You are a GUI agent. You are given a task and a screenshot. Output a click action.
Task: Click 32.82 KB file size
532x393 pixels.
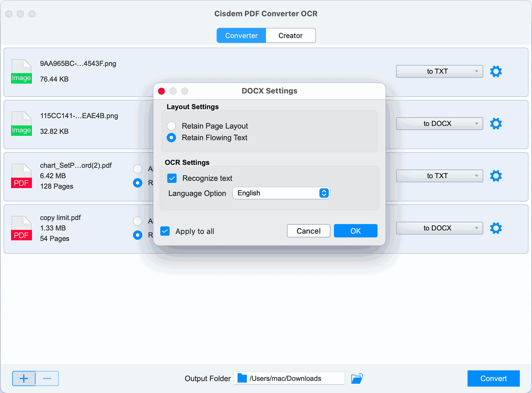click(x=54, y=131)
